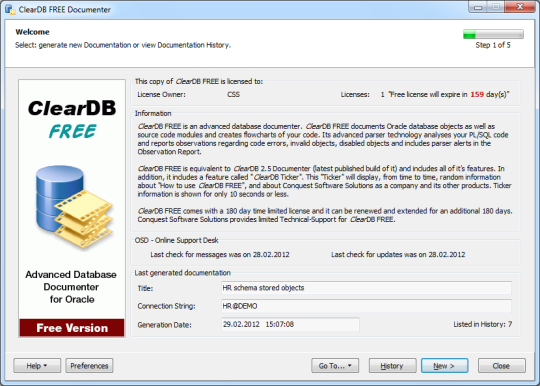The width and height of the screenshot is (540, 386).
Task: Open the documentation History
Action: click(392, 366)
